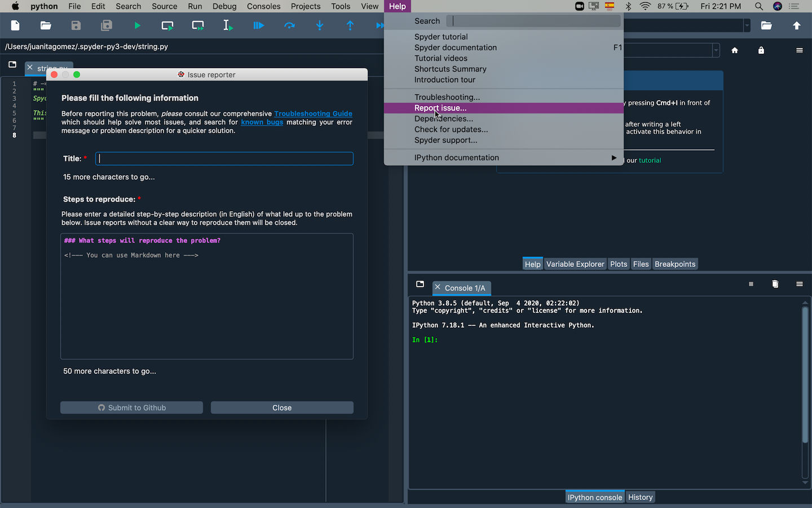The height and width of the screenshot is (508, 812).
Task: Click the Title input field in Issue reporter
Action: tap(224, 159)
